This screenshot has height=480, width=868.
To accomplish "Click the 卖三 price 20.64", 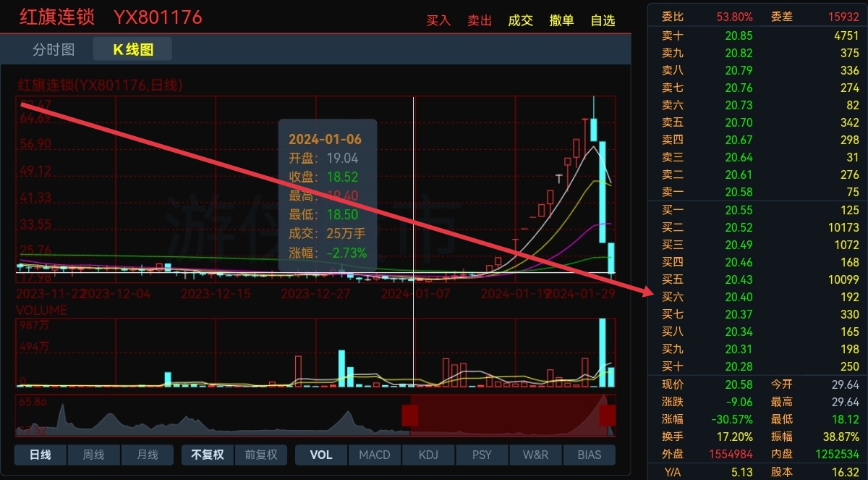I will coord(739,157).
